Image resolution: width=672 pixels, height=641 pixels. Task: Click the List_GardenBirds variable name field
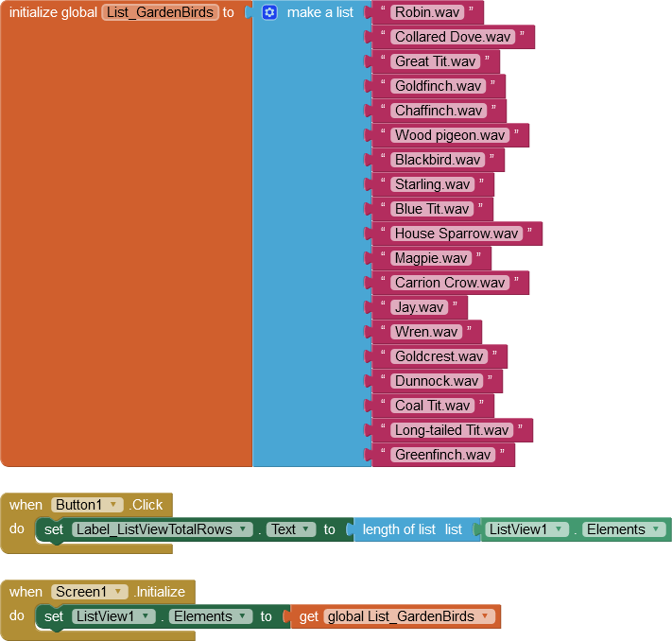pyautogui.click(x=158, y=12)
